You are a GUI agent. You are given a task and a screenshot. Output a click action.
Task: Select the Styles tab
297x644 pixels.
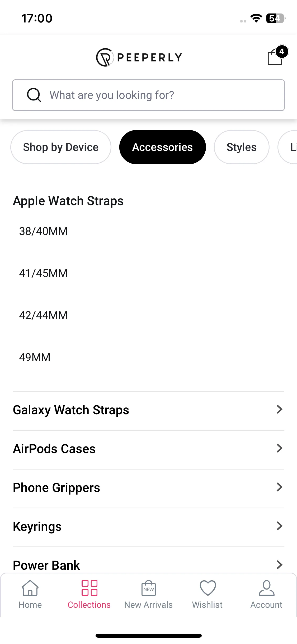point(242,147)
